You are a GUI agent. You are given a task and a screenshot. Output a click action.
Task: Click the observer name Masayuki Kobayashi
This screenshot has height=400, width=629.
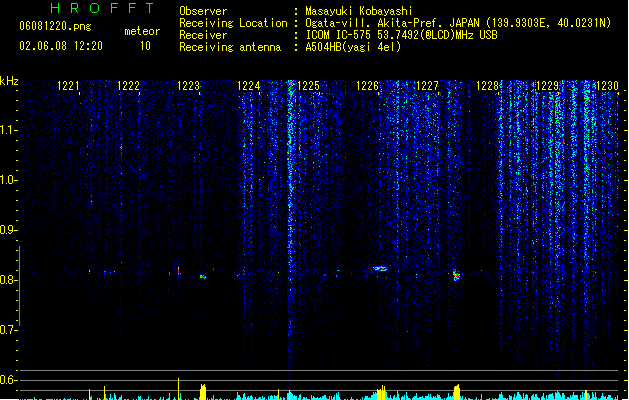tap(359, 11)
